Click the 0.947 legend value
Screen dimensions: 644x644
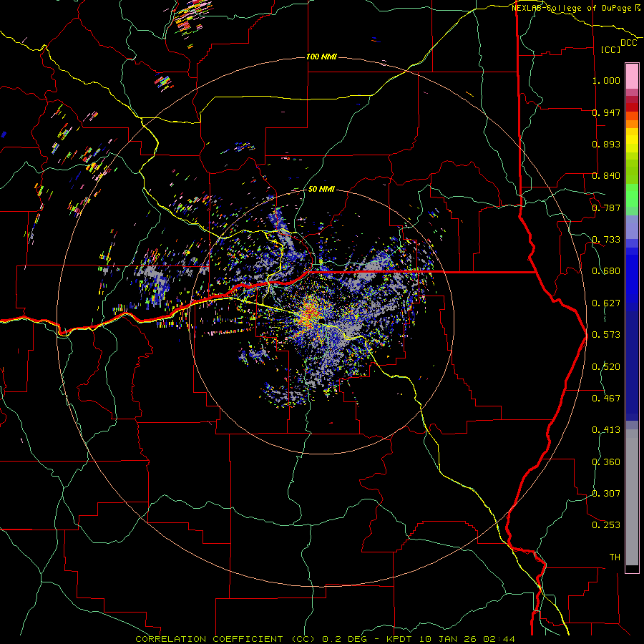tap(606, 112)
